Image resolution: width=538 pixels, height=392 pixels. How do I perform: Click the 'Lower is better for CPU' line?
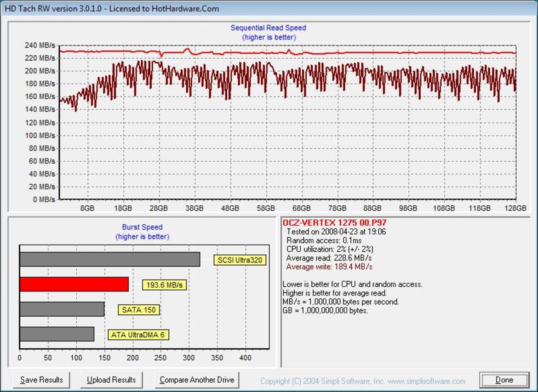pyautogui.click(x=352, y=284)
